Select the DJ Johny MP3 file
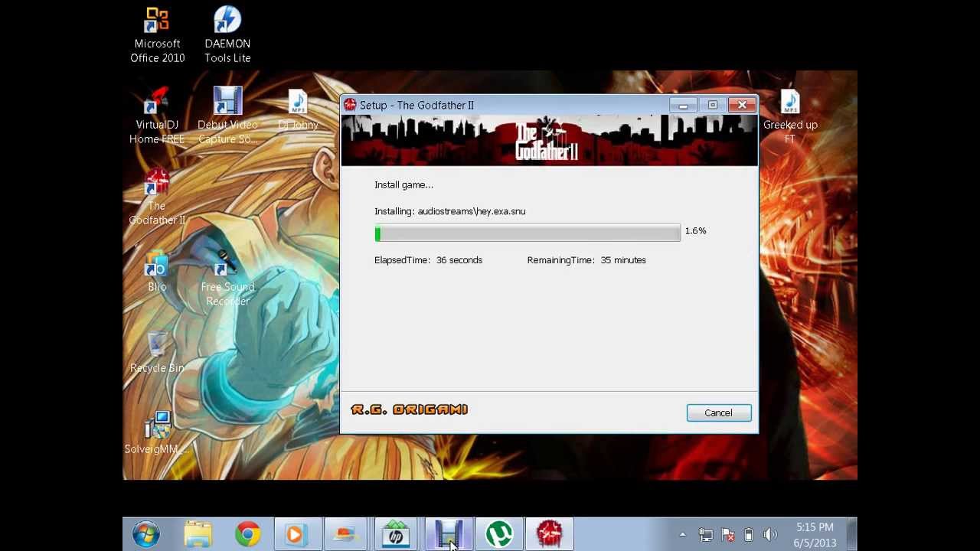Image resolution: width=980 pixels, height=551 pixels. [x=298, y=109]
